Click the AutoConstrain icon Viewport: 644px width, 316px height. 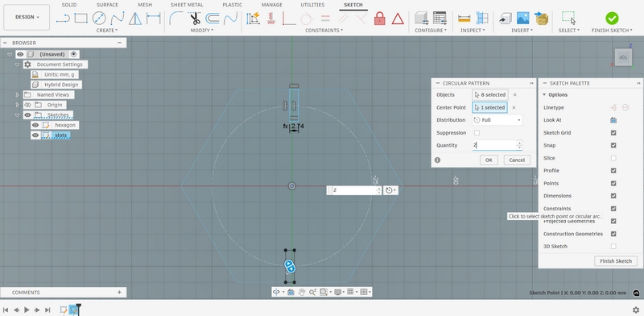[253, 18]
